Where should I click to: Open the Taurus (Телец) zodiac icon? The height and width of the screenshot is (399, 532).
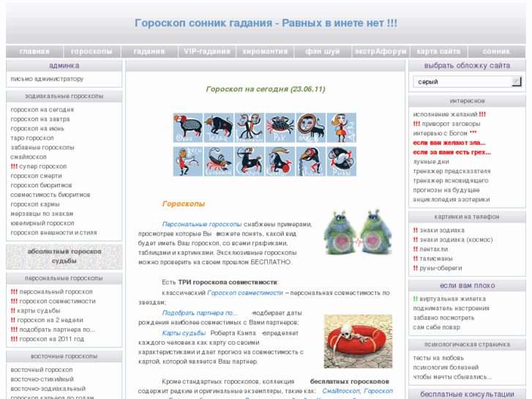click(x=219, y=127)
